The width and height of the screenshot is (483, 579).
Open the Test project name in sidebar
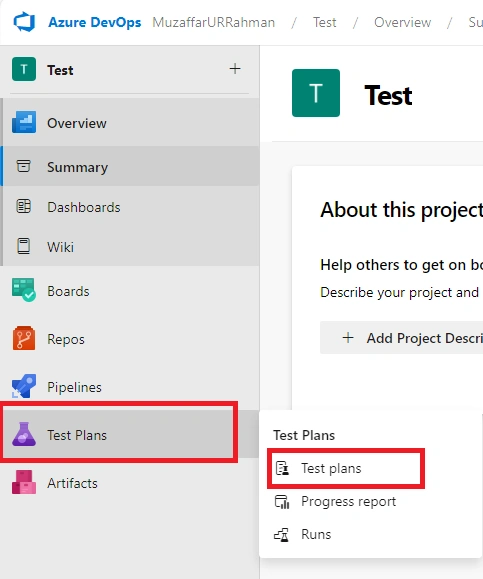click(60, 70)
